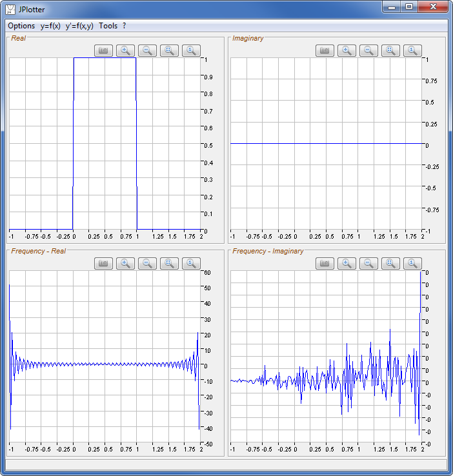The height and width of the screenshot is (476, 453).
Task: Zoom out on the Frequency - Imaginary plot
Action: pyautogui.click(x=368, y=263)
